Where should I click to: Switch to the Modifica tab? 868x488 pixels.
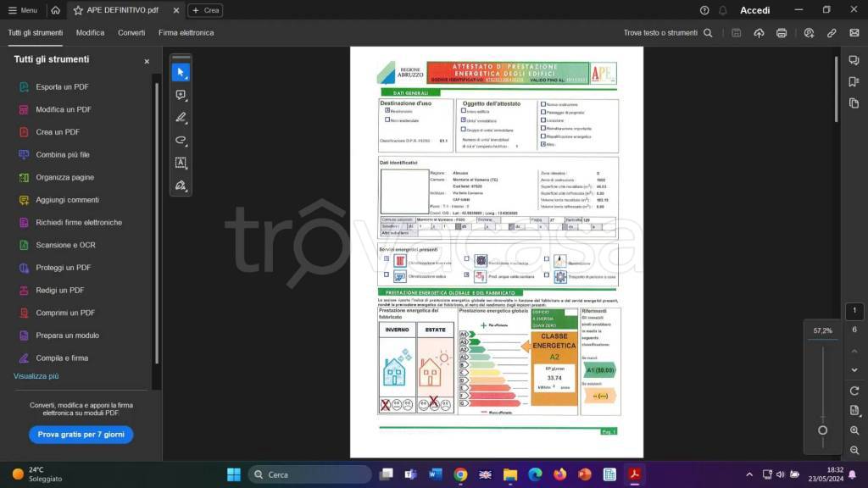tap(90, 33)
